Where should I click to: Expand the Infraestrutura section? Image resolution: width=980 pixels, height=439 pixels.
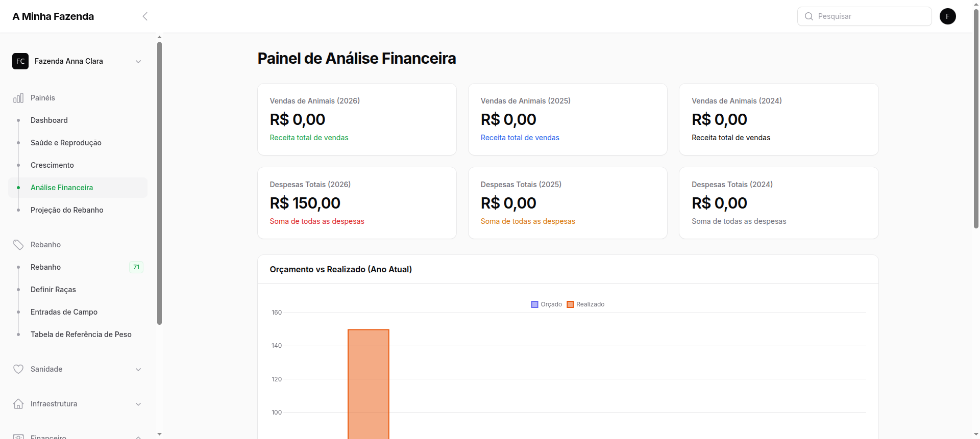pos(138,403)
